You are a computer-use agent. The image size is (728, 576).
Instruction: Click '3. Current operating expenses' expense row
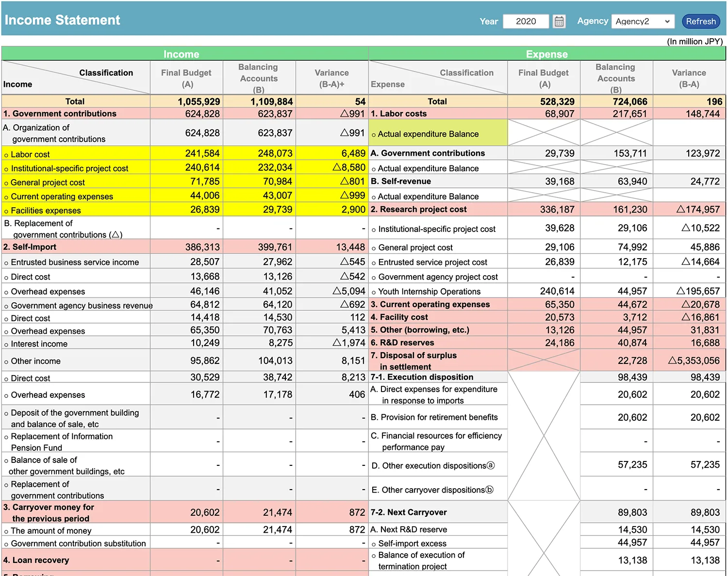[547, 304]
